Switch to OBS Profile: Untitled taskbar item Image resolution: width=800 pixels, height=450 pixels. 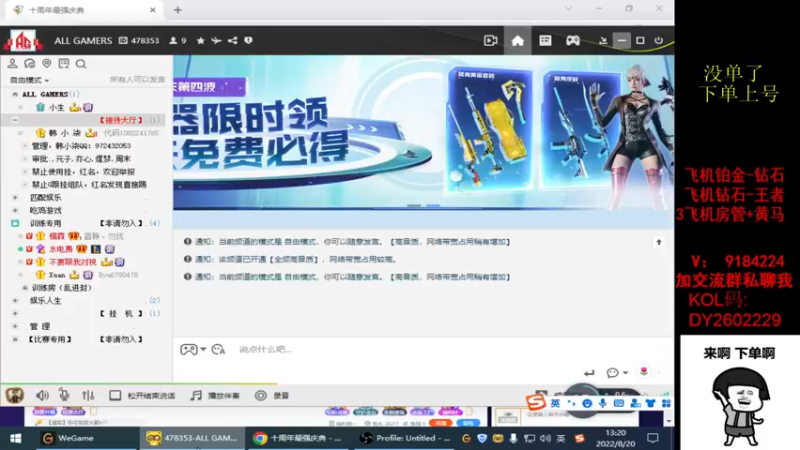[405, 438]
